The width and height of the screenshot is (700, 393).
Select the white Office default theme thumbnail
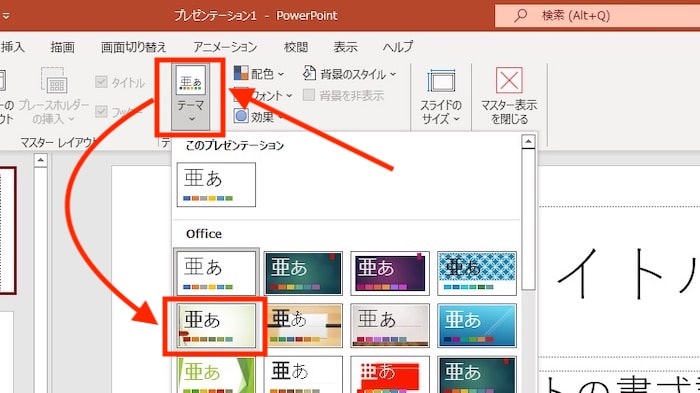click(x=216, y=273)
